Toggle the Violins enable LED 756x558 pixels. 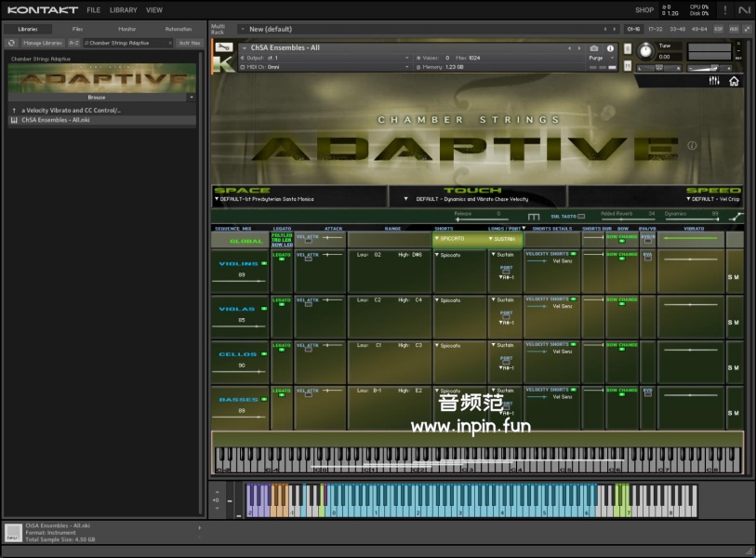(x=263, y=264)
